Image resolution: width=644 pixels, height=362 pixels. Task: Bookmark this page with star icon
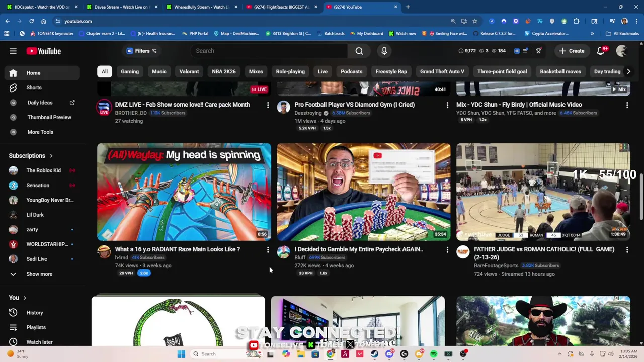click(474, 21)
